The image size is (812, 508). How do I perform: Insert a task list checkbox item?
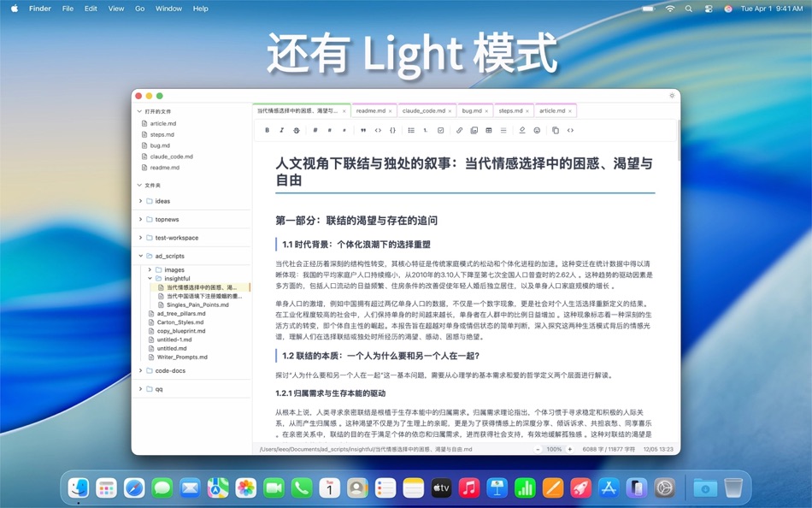click(441, 131)
